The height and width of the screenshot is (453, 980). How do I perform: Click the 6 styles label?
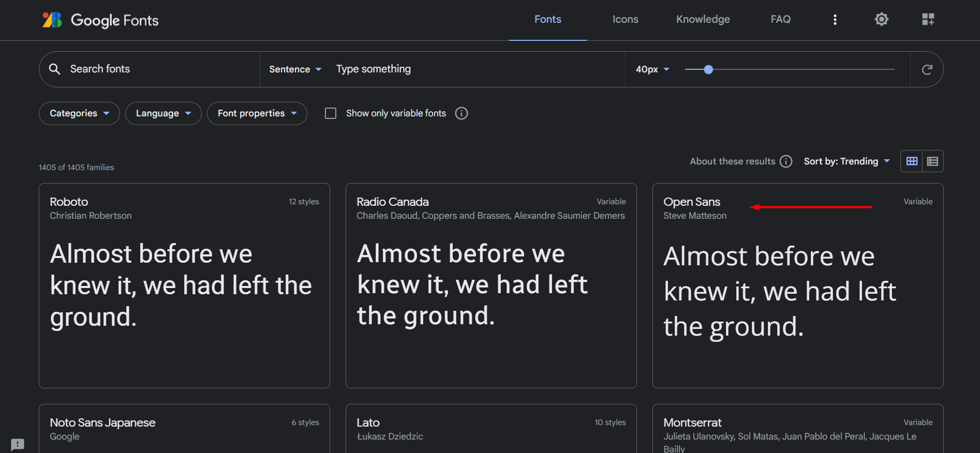[x=305, y=422]
